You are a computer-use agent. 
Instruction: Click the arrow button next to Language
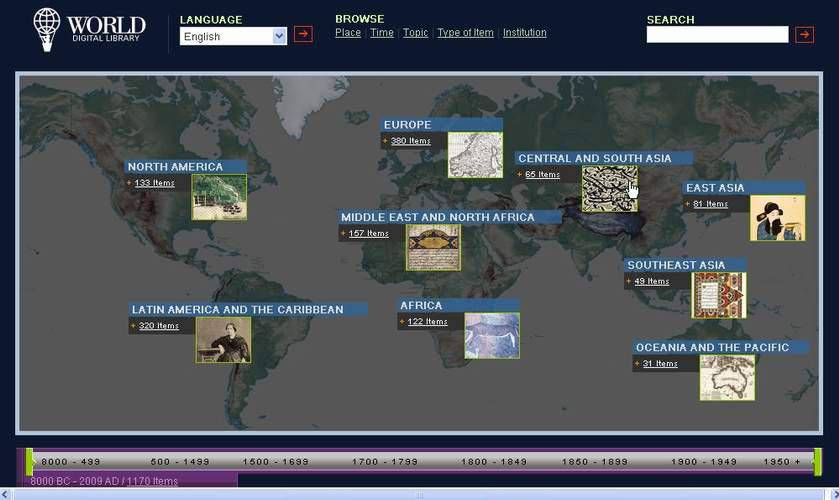click(303, 34)
